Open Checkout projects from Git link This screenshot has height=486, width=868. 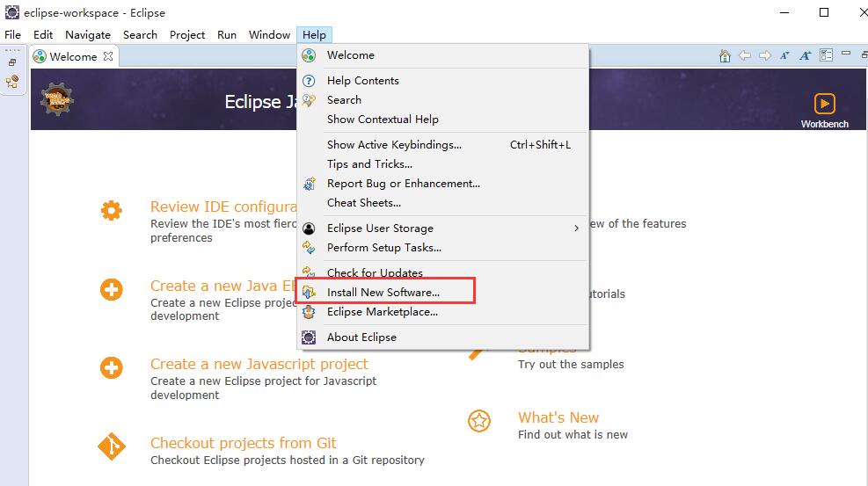[244, 444]
